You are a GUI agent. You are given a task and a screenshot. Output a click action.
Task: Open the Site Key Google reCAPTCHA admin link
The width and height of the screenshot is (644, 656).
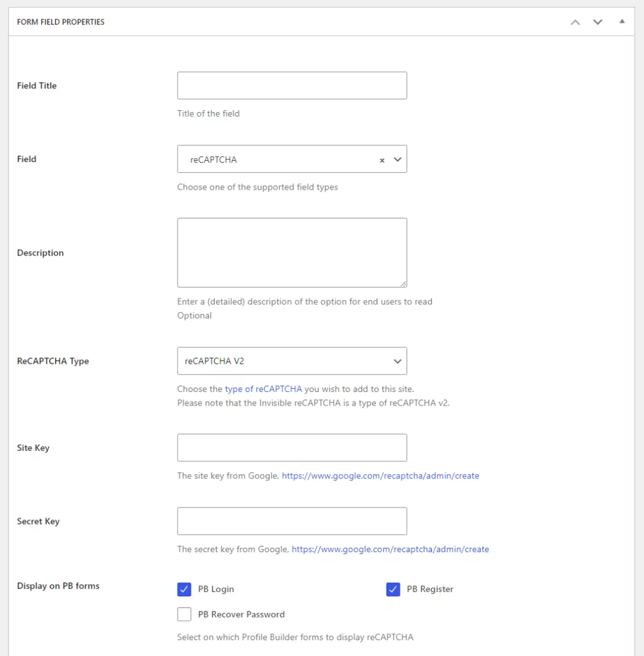click(x=381, y=476)
